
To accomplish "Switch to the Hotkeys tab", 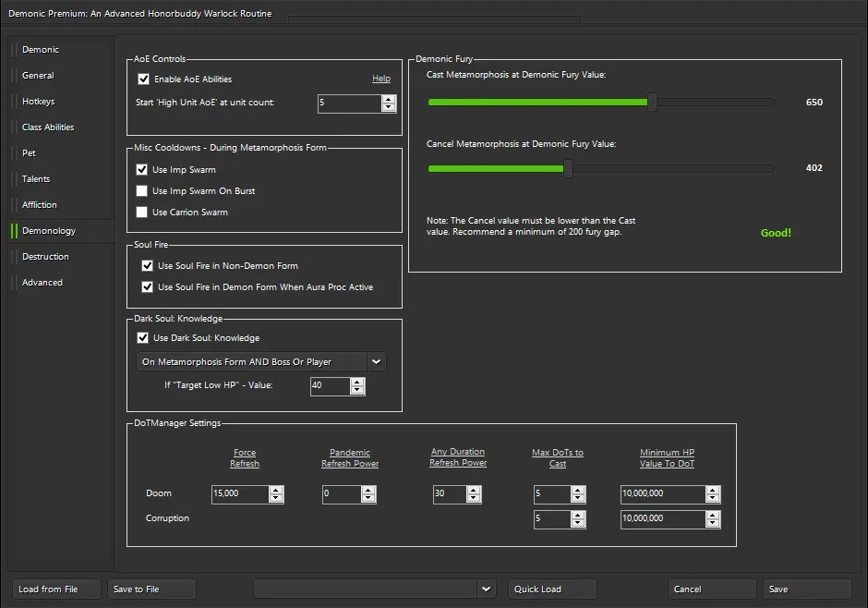I will tap(38, 102).
